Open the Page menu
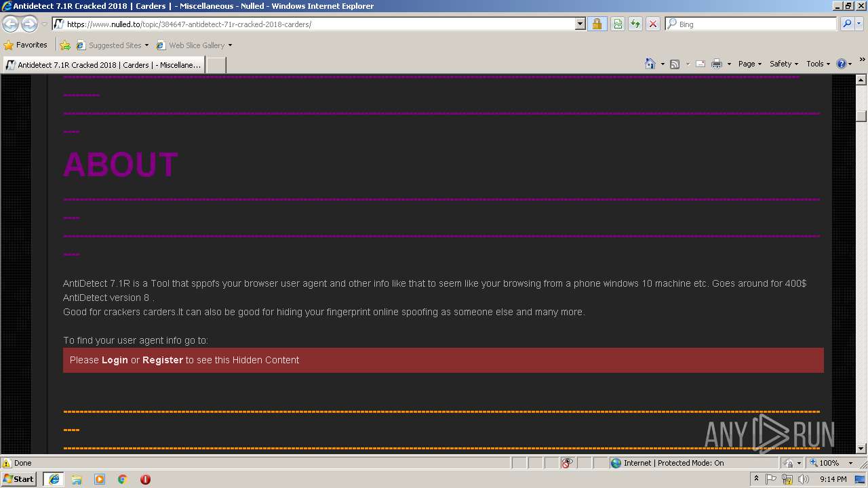The image size is (868, 488). [750, 64]
